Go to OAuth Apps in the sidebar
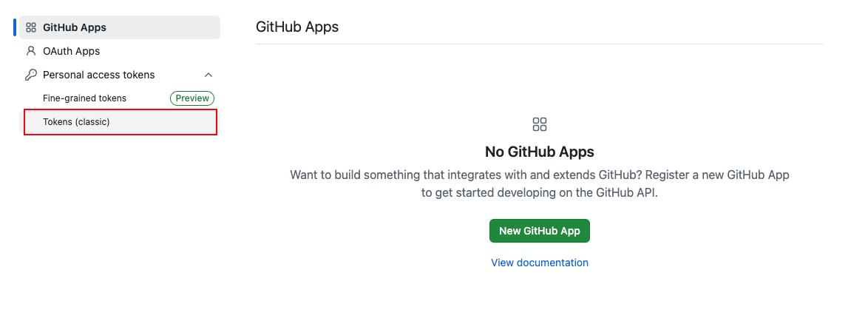The height and width of the screenshot is (324, 868). pos(71,51)
